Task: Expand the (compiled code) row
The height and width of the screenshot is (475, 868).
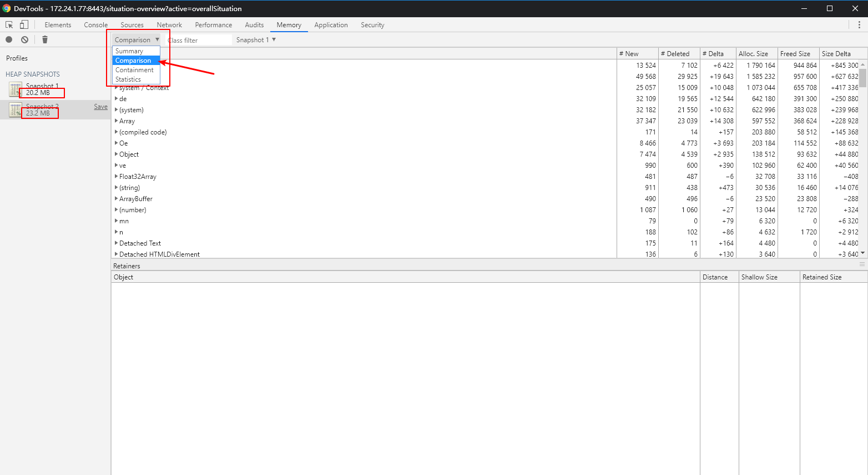Action: [117, 132]
